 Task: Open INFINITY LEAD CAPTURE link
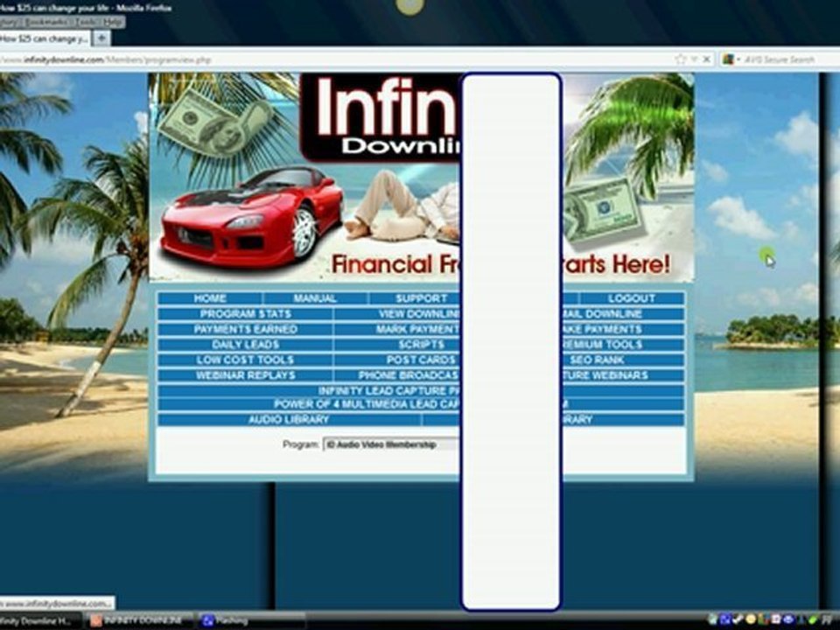[389, 391]
